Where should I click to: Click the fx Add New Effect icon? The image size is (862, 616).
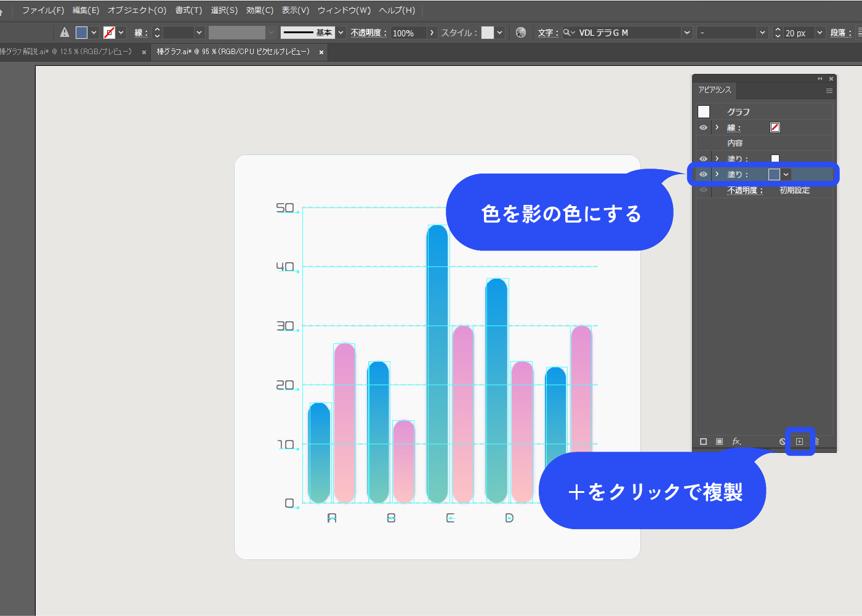[x=736, y=441]
